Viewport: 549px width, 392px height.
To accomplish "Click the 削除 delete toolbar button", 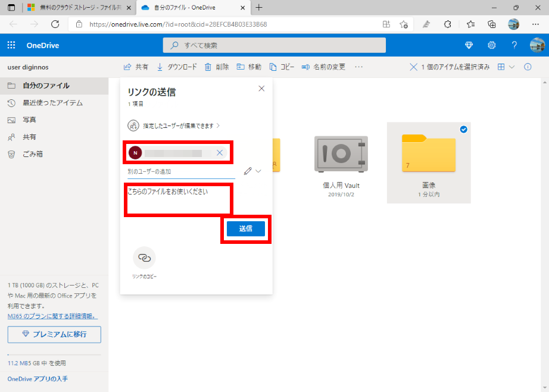I will click(x=217, y=67).
